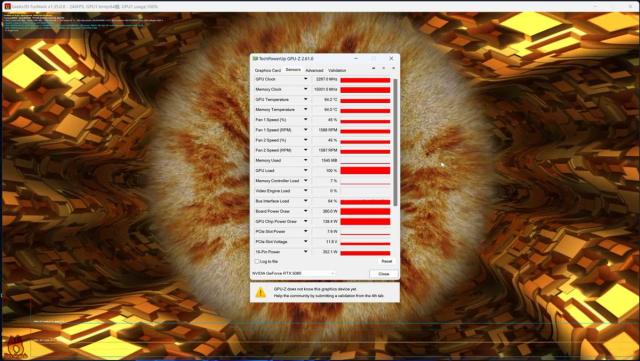Click the GPU-Z title bar app icon
640x361 pixels.
coord(256,59)
